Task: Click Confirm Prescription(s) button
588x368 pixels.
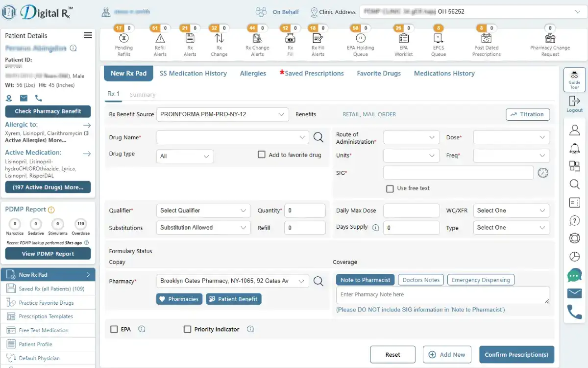Action: [516, 355]
